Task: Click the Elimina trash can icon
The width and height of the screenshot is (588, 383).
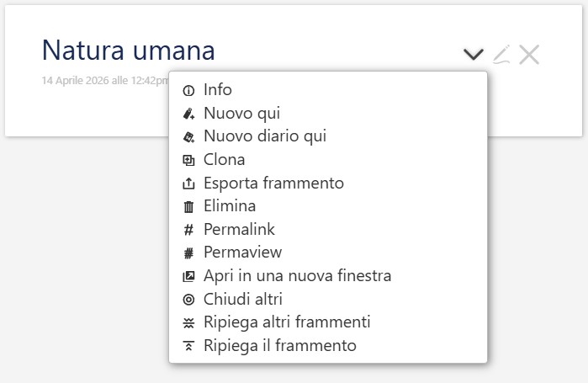Action: point(188,207)
